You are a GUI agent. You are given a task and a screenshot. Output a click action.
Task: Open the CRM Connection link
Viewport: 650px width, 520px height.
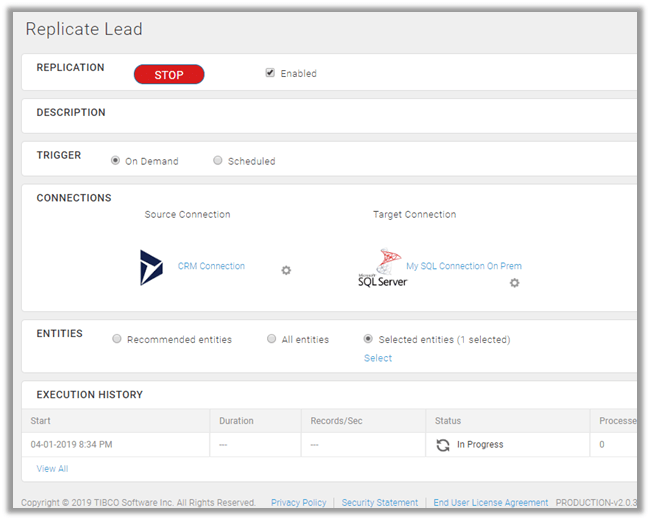tap(211, 266)
